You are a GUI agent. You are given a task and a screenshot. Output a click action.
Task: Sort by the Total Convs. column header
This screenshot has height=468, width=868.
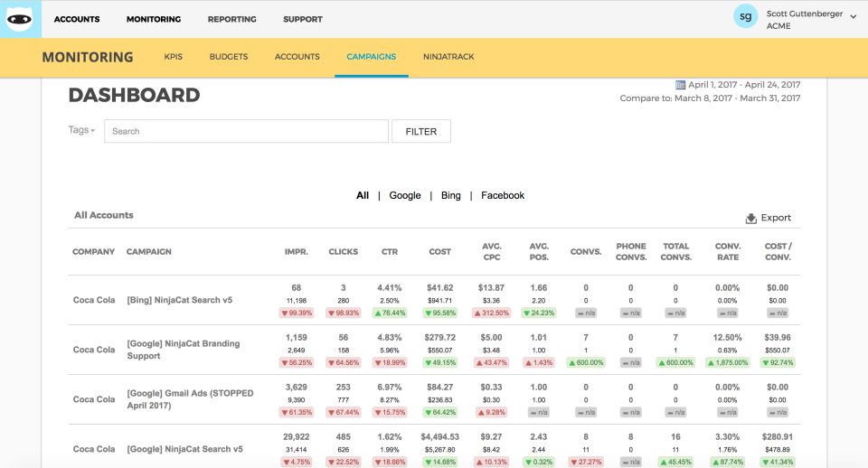[x=676, y=252]
